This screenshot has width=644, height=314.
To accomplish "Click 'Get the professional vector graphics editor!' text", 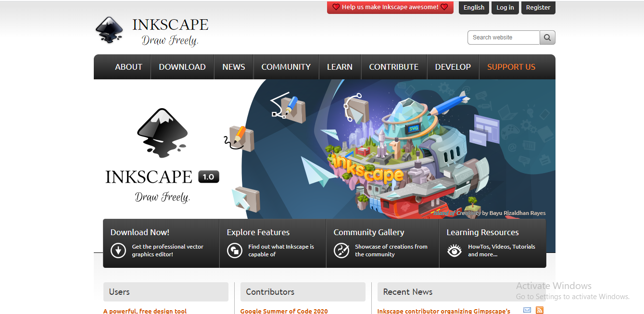I will [168, 251].
